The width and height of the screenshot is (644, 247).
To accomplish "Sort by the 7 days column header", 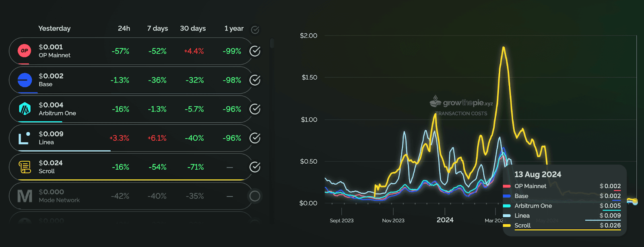I will pos(157,29).
